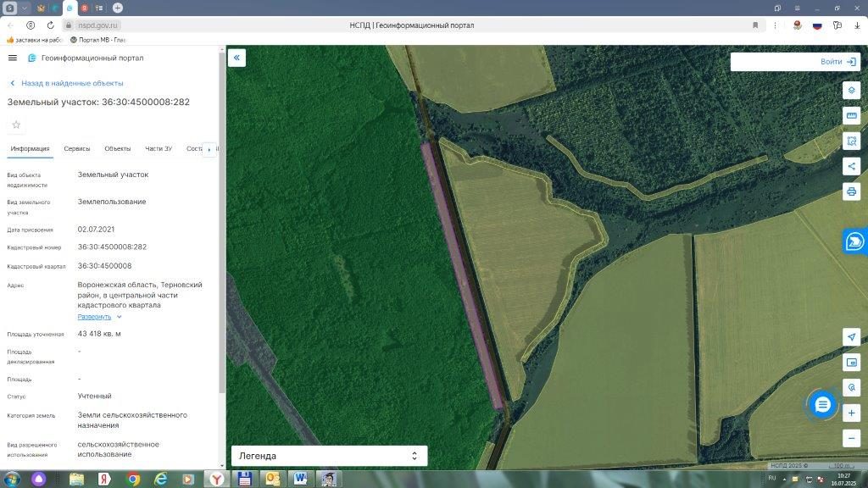This screenshot has height=488, width=868.
Task: Open the hamburger menu of portal
Action: (x=13, y=58)
